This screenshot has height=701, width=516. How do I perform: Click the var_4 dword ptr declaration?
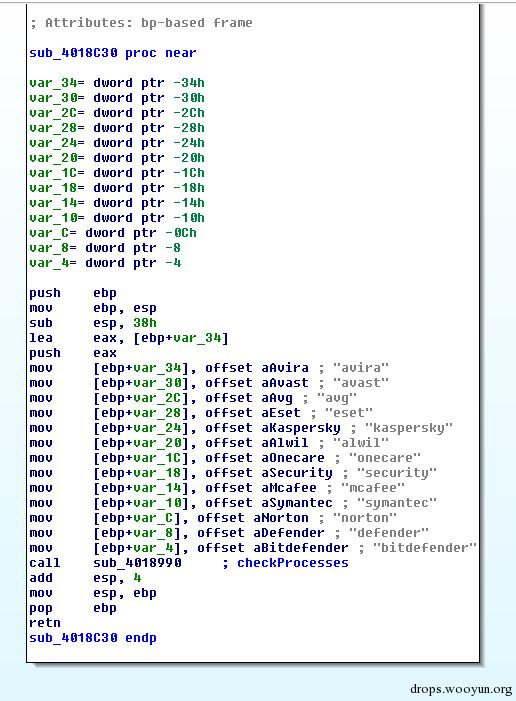coord(105,262)
